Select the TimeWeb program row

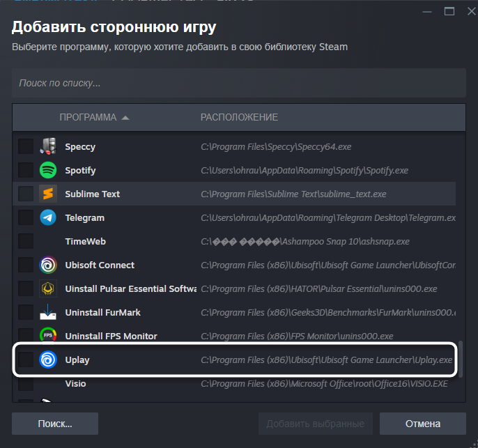click(x=85, y=241)
